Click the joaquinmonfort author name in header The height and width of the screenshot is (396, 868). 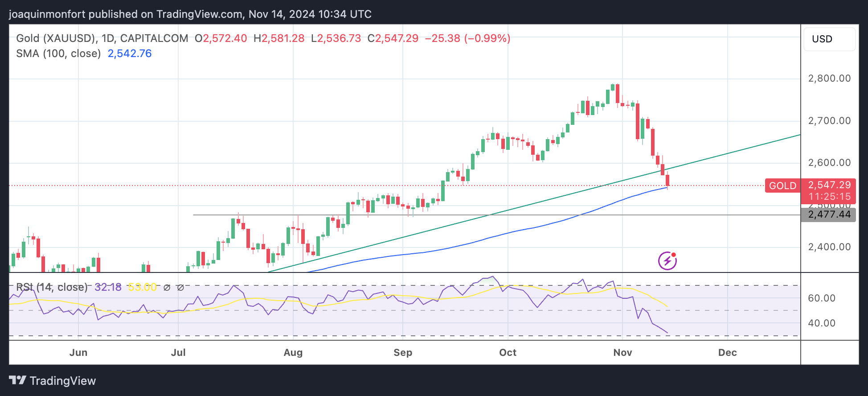pyautogui.click(x=47, y=14)
